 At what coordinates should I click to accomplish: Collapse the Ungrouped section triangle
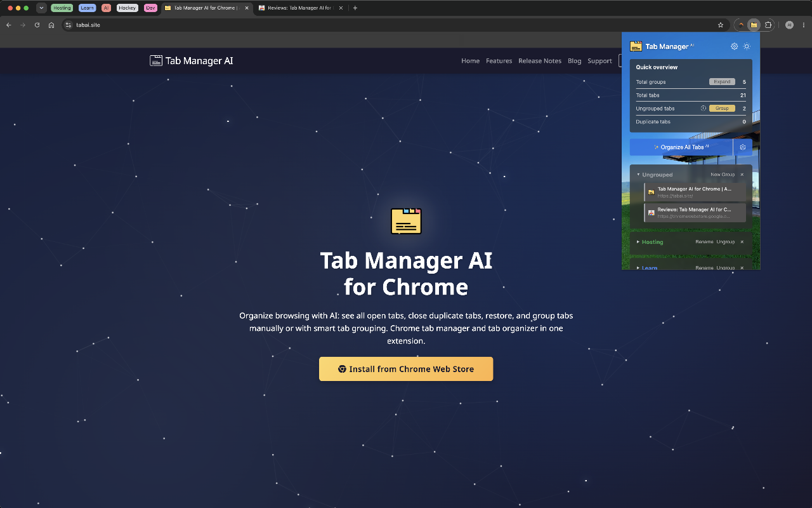tap(638, 175)
